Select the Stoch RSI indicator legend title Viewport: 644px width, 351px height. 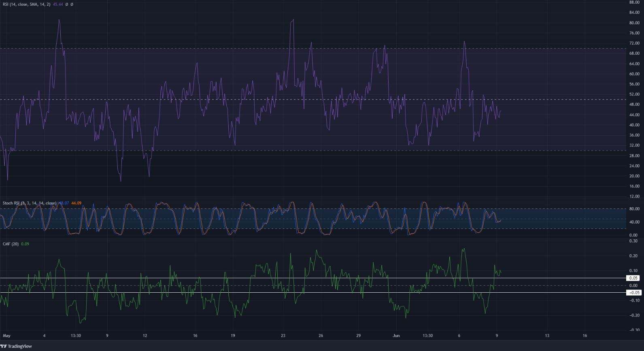[30, 203]
